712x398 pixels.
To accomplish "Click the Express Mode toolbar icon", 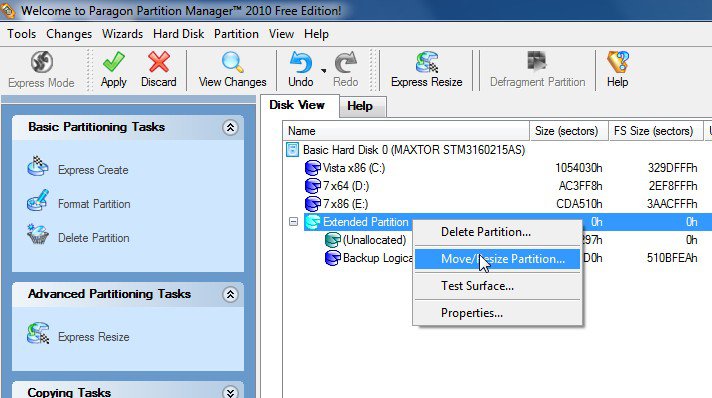I will click(x=42, y=62).
